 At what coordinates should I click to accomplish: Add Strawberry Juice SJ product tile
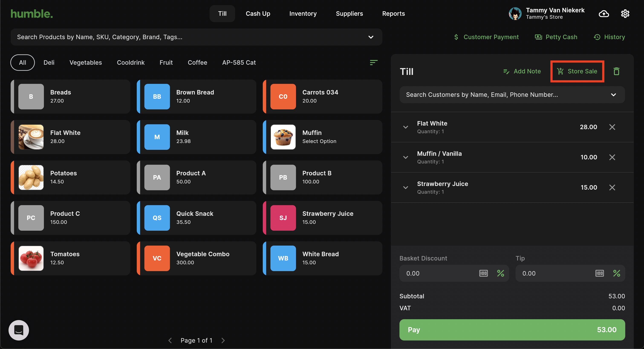[322, 218]
